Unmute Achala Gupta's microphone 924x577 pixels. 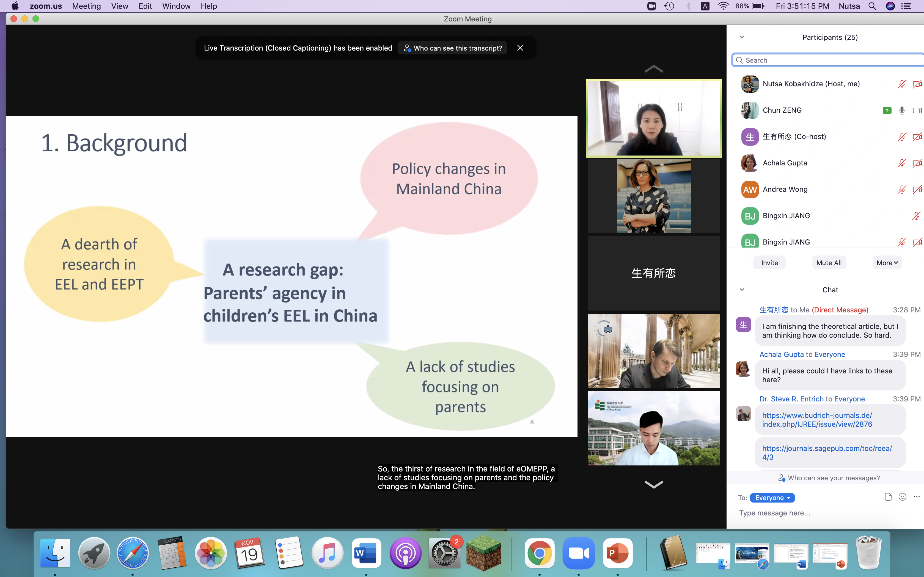click(901, 163)
